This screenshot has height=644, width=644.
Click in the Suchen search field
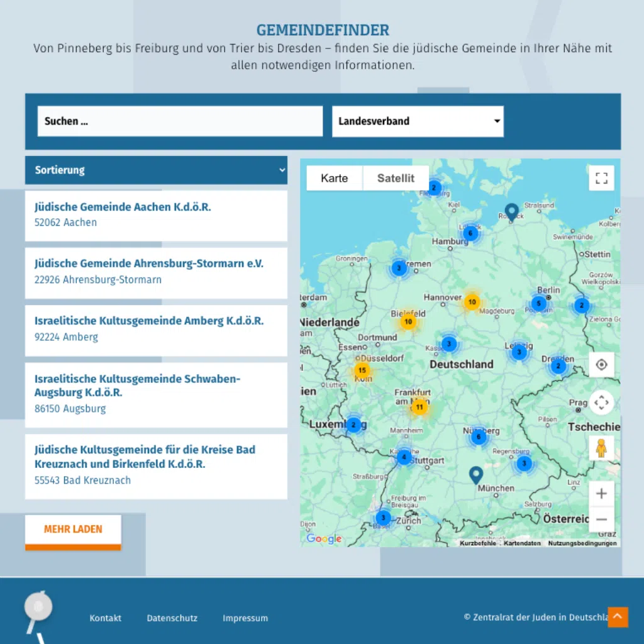click(180, 121)
